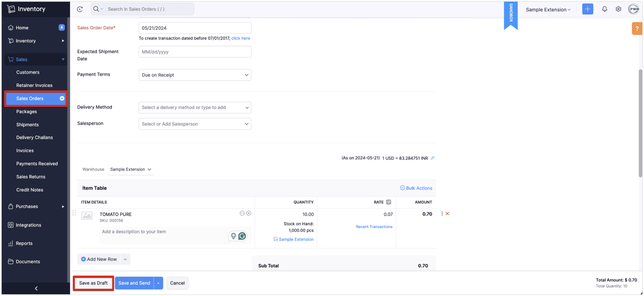
Task: Edit the exchange rate pencil icon
Action: 432,158
